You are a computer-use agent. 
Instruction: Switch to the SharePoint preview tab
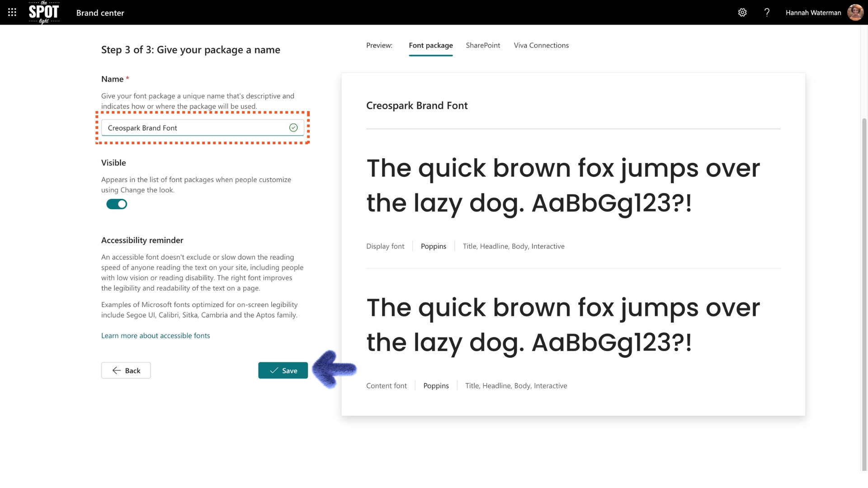click(x=483, y=45)
